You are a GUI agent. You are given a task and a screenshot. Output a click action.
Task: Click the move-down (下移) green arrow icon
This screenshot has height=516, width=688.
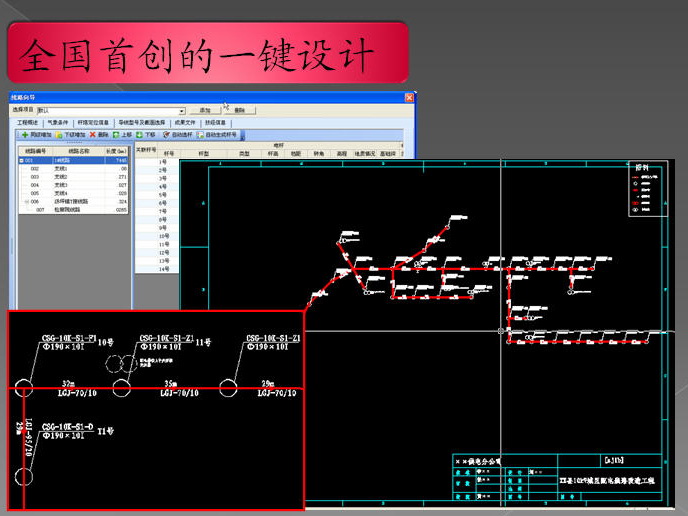tap(140, 135)
